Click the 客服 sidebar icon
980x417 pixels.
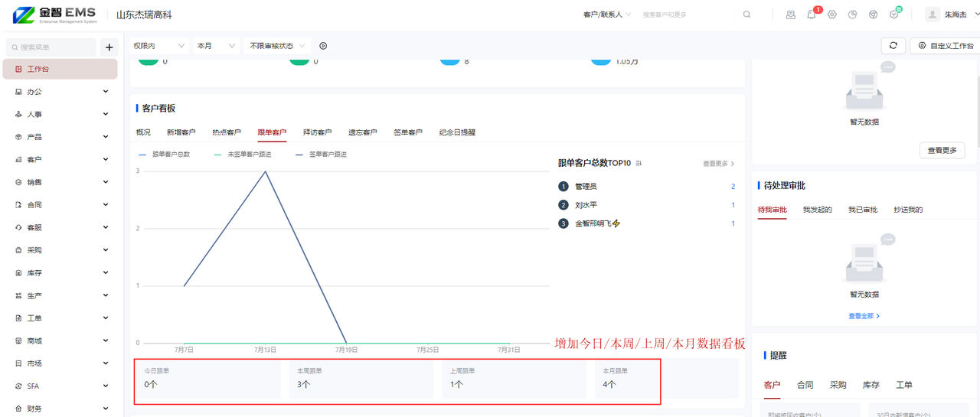pos(18,227)
